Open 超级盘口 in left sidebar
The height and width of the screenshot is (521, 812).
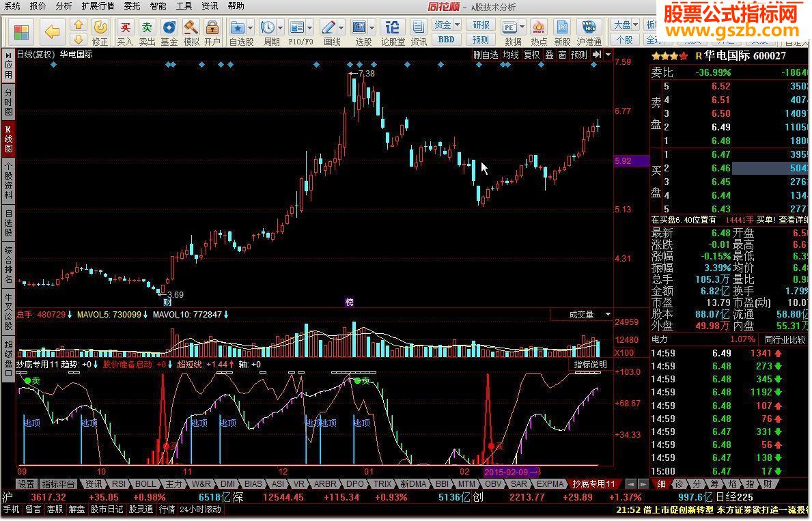point(8,358)
